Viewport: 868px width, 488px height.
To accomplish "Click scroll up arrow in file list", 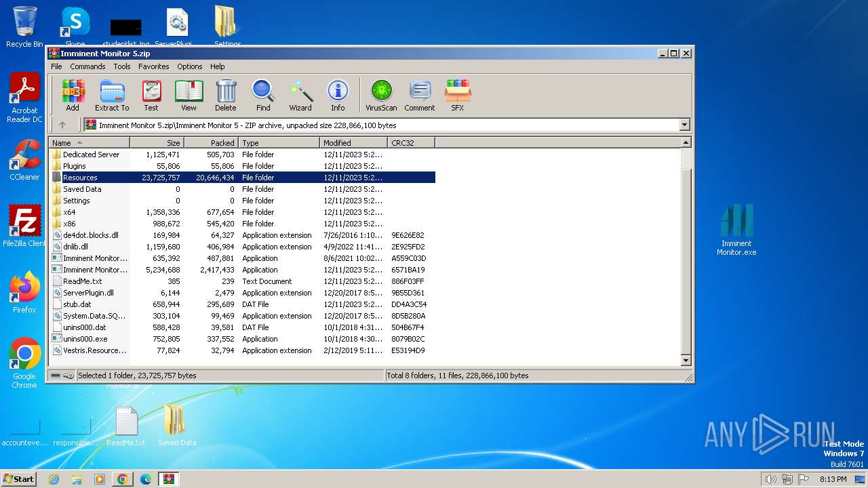I will pos(686,142).
